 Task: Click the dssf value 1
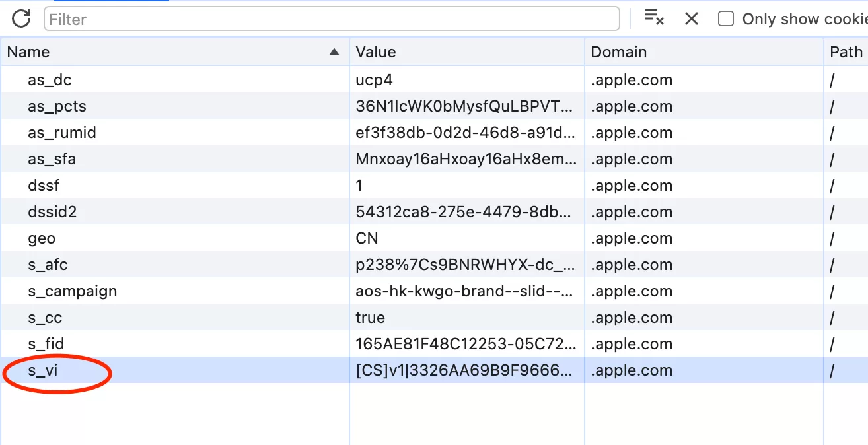click(359, 186)
